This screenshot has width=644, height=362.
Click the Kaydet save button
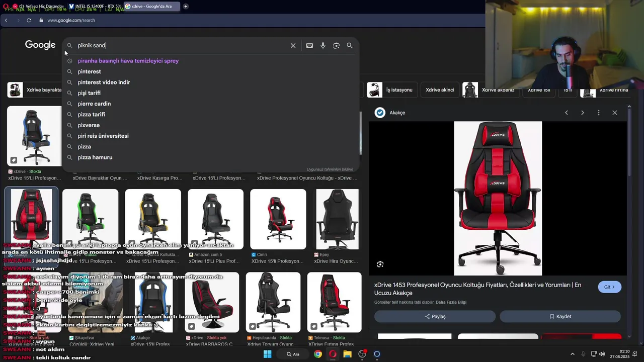[560, 316]
